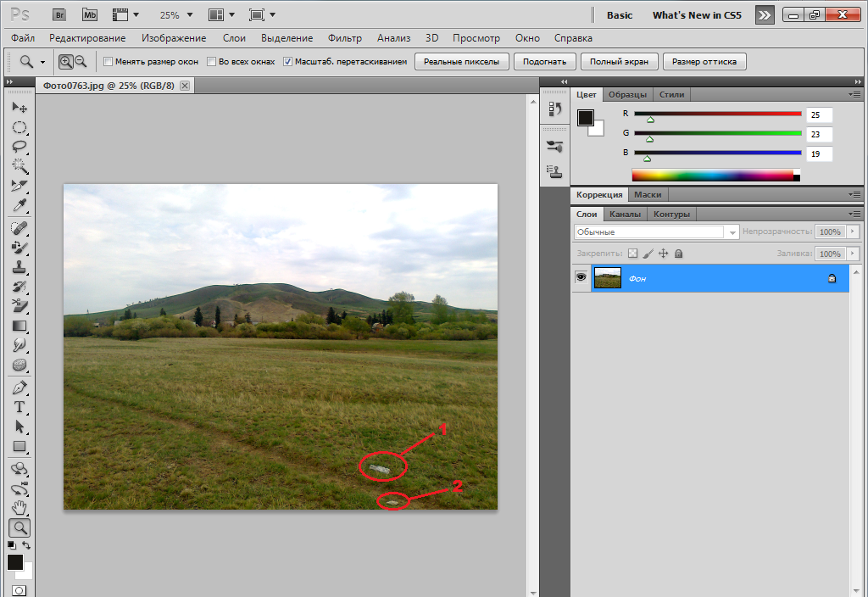868x597 pixels.
Task: Select the Rectangle shape tool
Action: (x=19, y=446)
